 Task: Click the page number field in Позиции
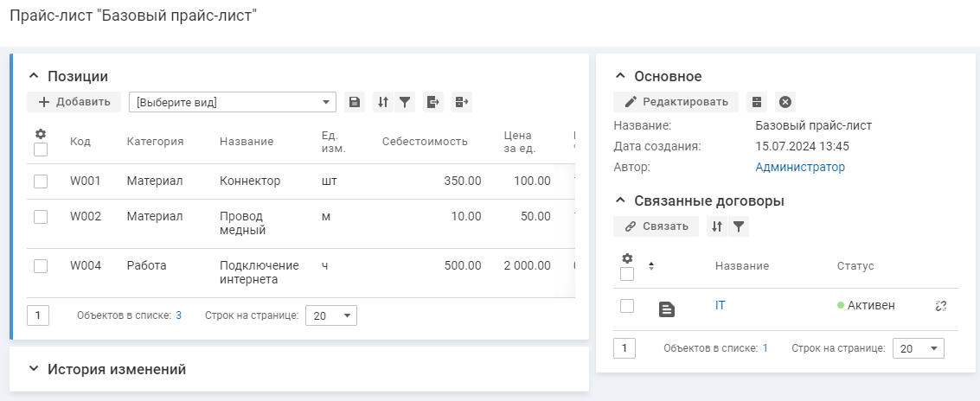tap(38, 315)
